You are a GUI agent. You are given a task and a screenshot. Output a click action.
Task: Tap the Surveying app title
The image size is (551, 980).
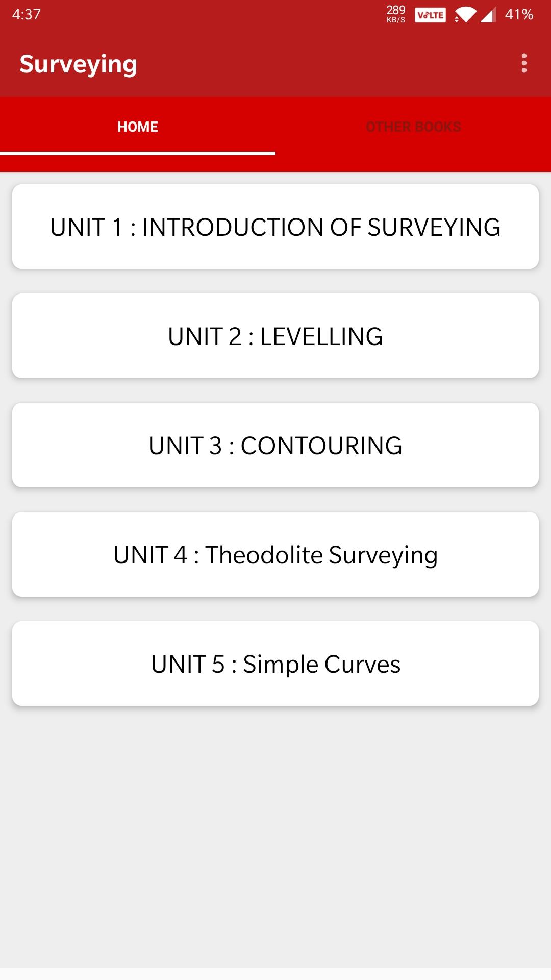pyautogui.click(x=79, y=64)
